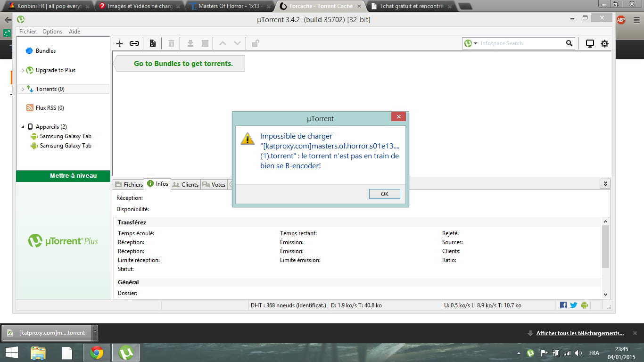Click the Start download arrow icon

(190, 43)
